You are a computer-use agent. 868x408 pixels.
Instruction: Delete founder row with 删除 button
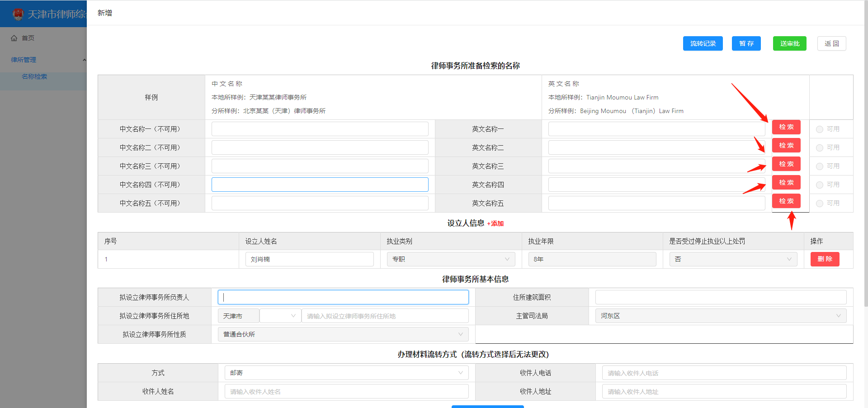pos(825,259)
